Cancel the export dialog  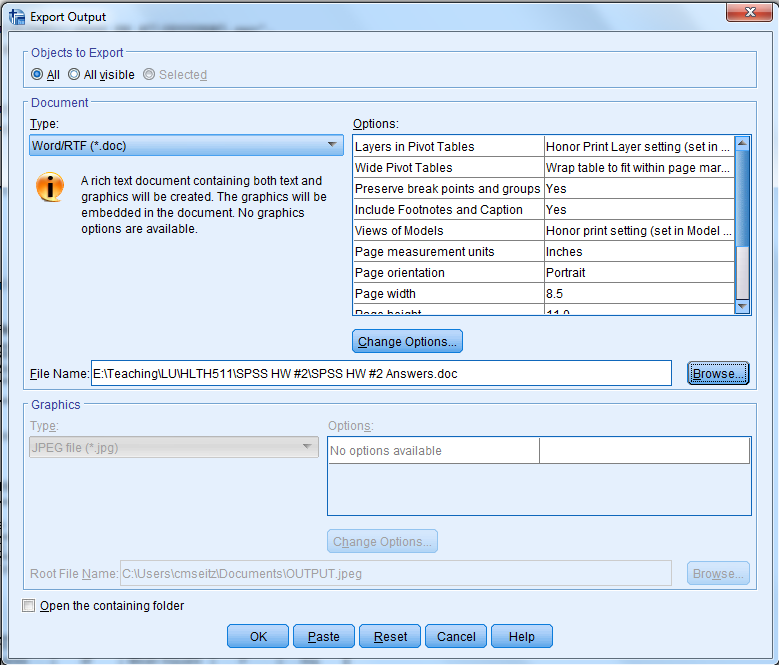coord(456,637)
